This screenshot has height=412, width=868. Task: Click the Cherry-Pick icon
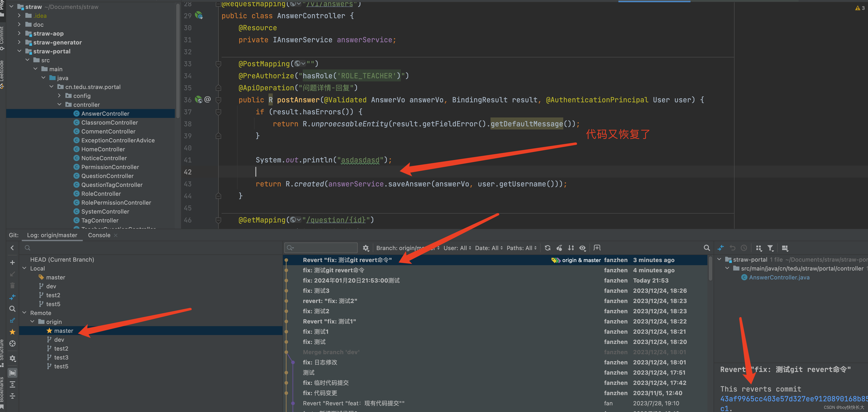(x=559, y=248)
